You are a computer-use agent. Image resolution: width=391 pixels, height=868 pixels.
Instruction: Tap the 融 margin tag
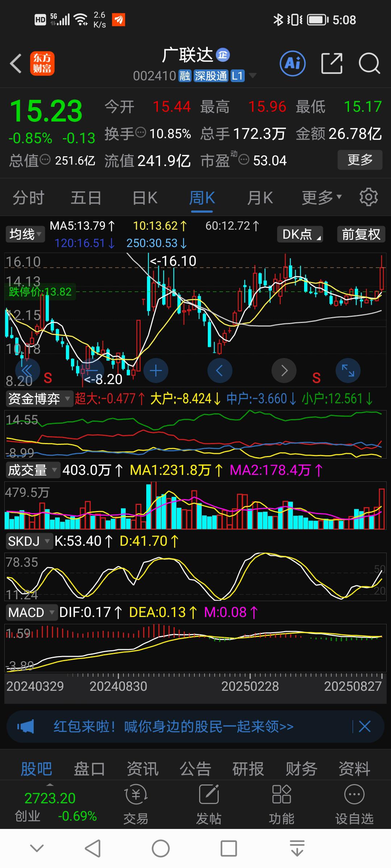click(x=185, y=76)
